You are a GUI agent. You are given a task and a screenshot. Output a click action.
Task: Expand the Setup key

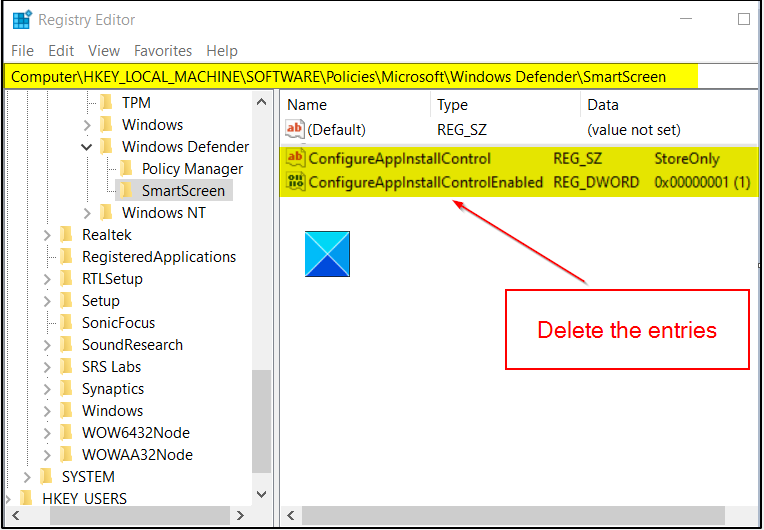point(47,301)
